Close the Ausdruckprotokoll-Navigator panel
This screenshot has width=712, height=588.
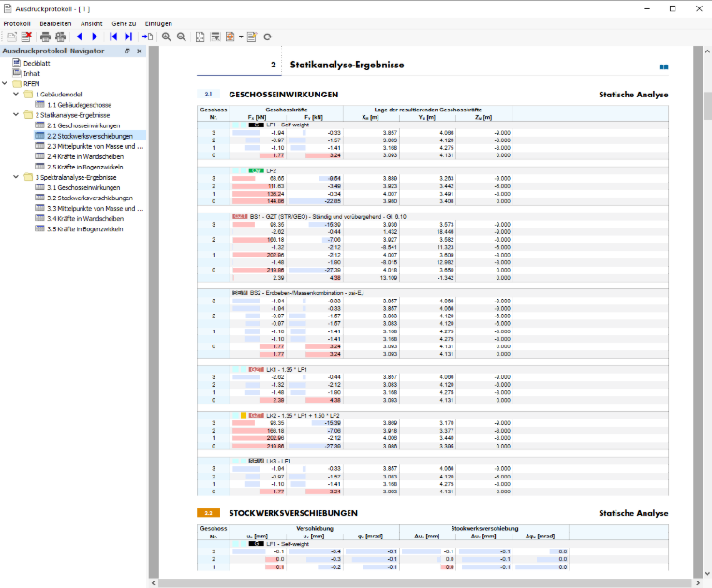140,51
